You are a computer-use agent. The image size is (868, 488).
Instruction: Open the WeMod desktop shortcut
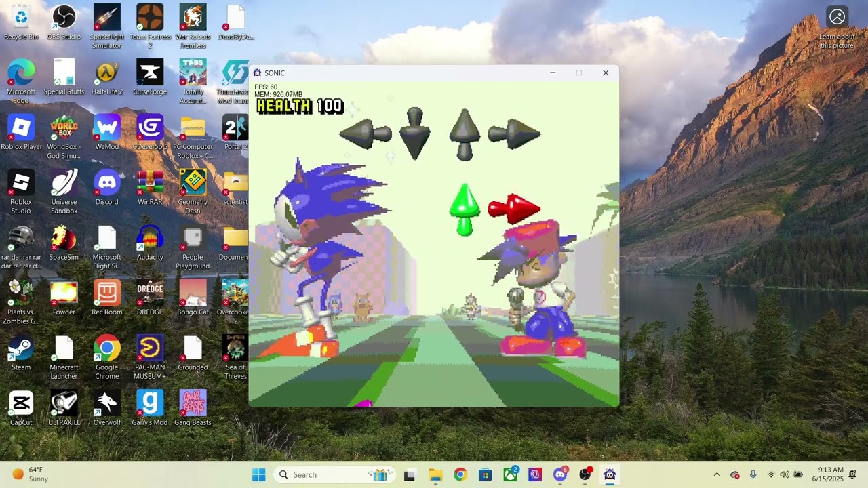pyautogui.click(x=106, y=132)
